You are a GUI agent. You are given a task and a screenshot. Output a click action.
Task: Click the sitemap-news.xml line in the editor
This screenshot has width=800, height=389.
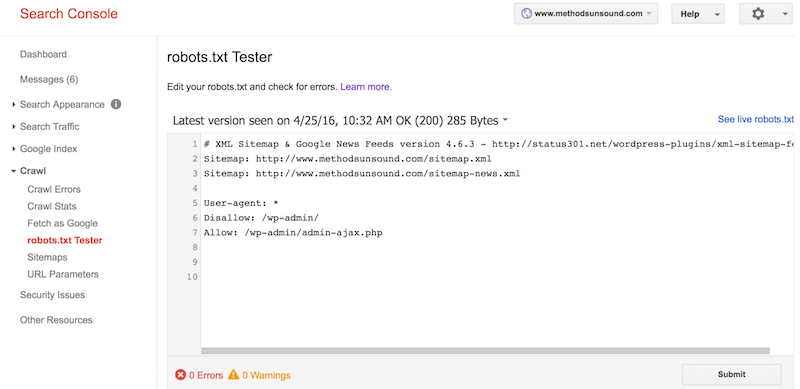362,174
